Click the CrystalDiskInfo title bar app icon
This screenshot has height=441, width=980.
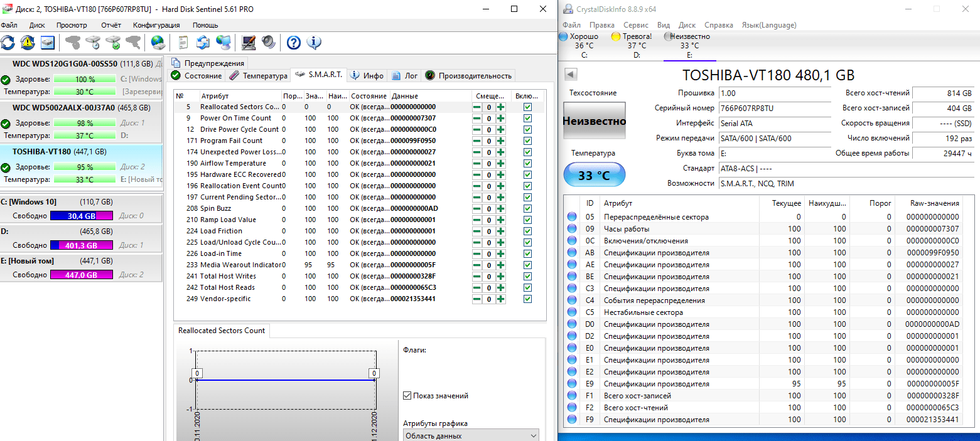[x=568, y=9]
